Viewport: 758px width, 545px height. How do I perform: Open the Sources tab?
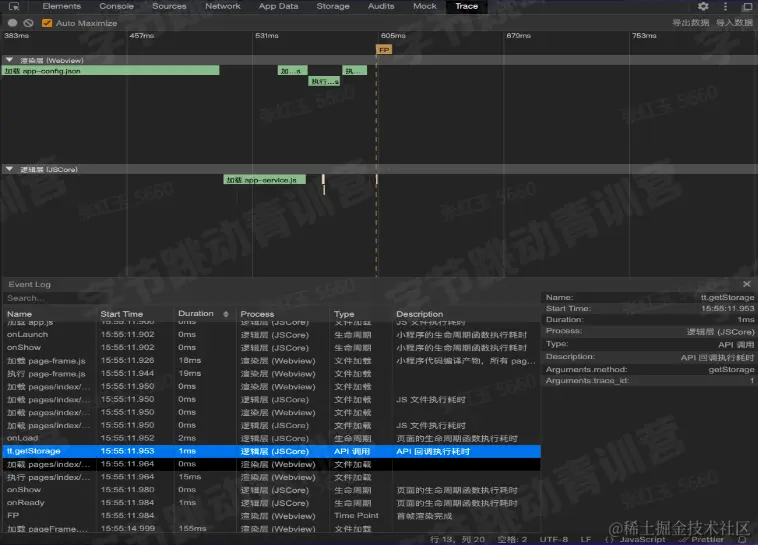[x=169, y=6]
